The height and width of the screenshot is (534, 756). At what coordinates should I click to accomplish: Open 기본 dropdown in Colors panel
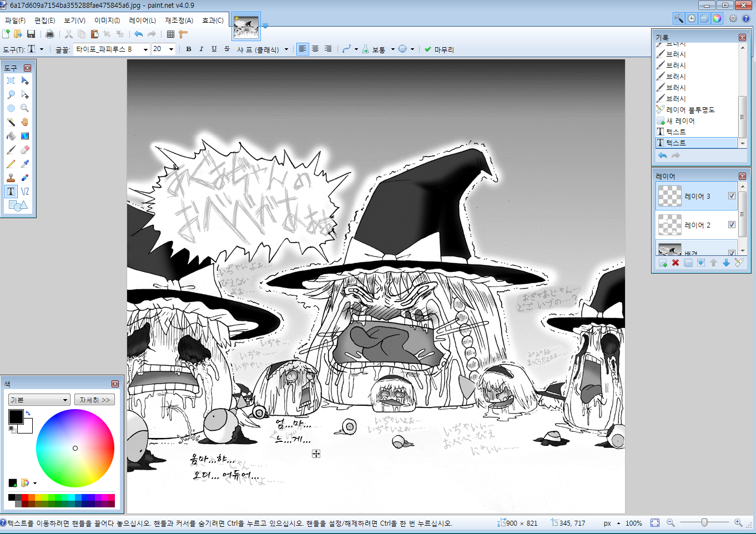39,400
